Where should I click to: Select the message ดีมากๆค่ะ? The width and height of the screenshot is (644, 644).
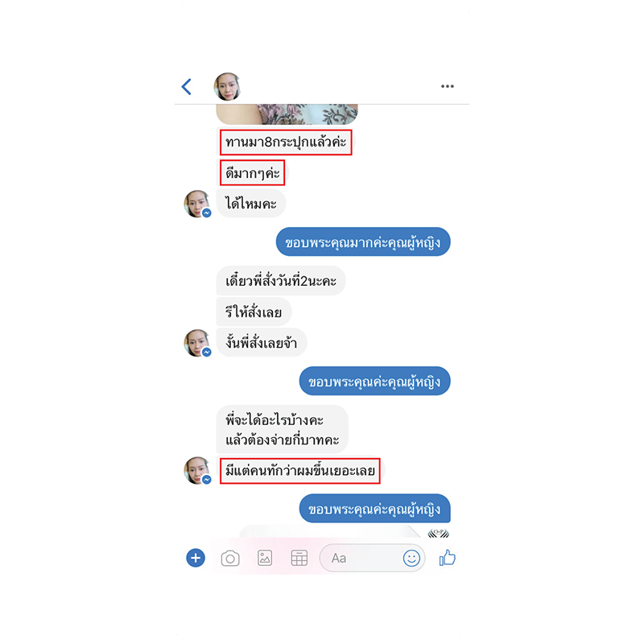253,173
